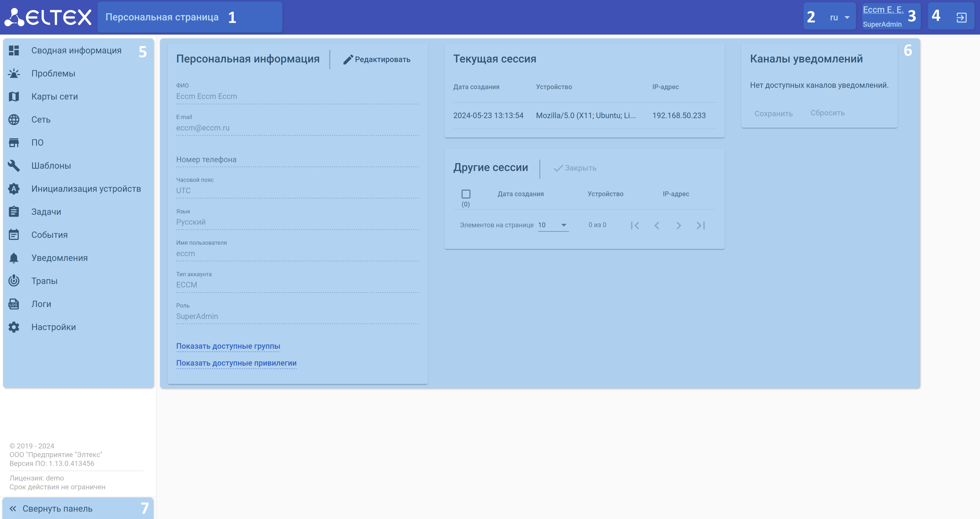The width and height of the screenshot is (980, 519).
Task: Click the Проблемы alarm icon
Action: point(14,74)
